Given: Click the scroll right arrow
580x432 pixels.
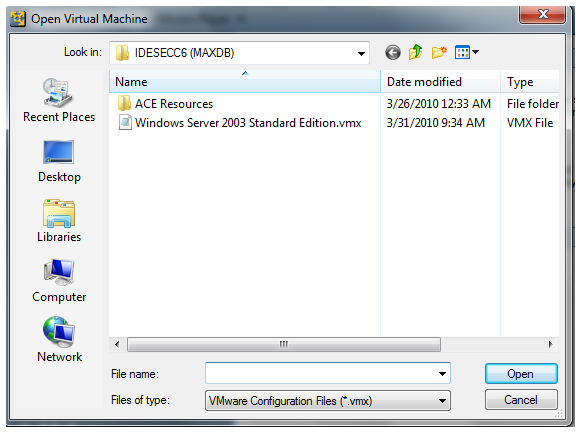Looking at the screenshot, I should tap(550, 344).
